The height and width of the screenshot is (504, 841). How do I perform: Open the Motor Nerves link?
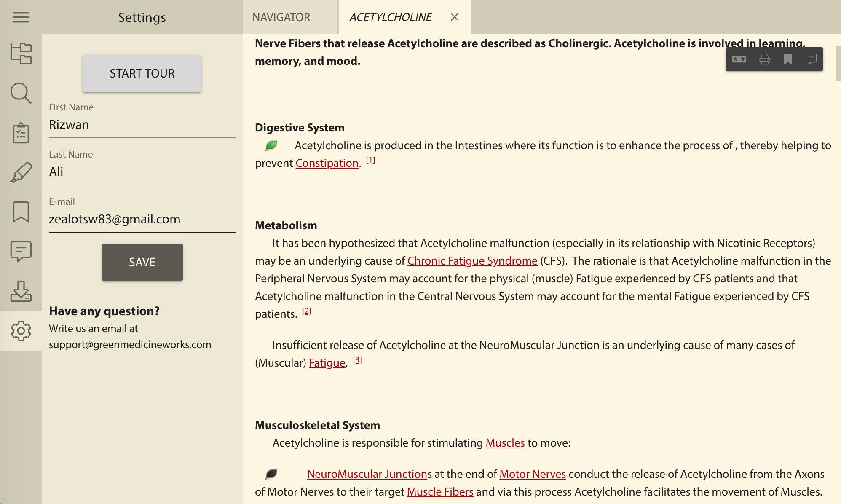(533, 474)
